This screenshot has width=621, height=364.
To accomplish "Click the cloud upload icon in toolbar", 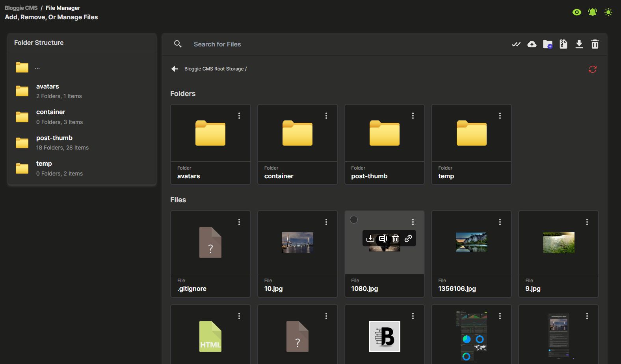I will 532,44.
